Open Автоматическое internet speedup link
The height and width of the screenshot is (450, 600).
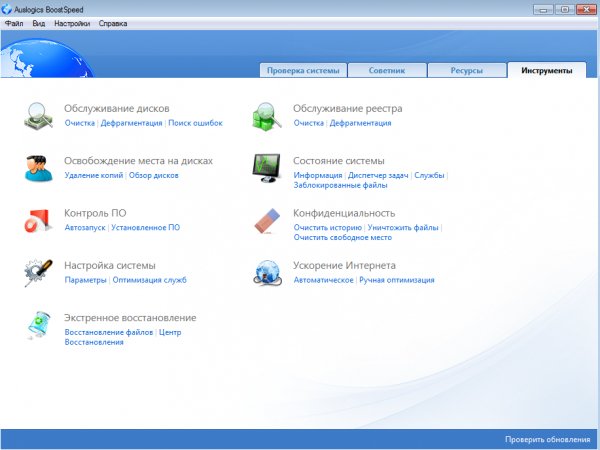tap(323, 280)
